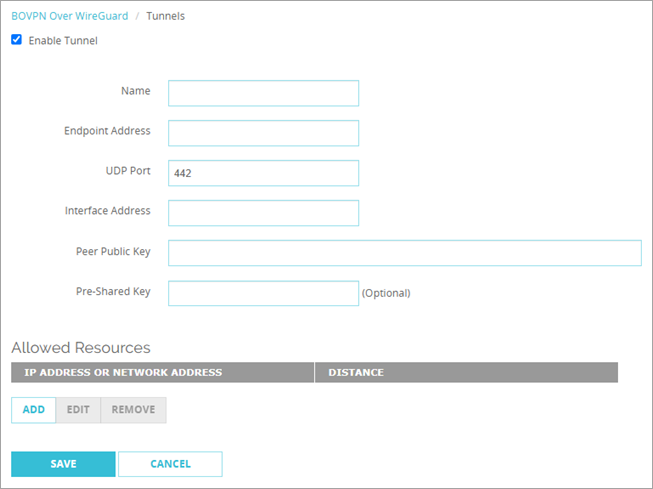Click the Pre-Shared Key label
This screenshot has width=653, height=489.
coord(113,292)
